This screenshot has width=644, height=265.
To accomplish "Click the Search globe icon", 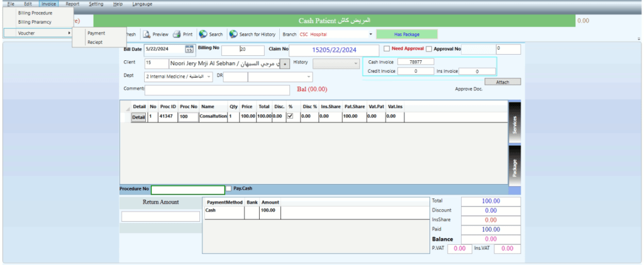I will [204, 35].
